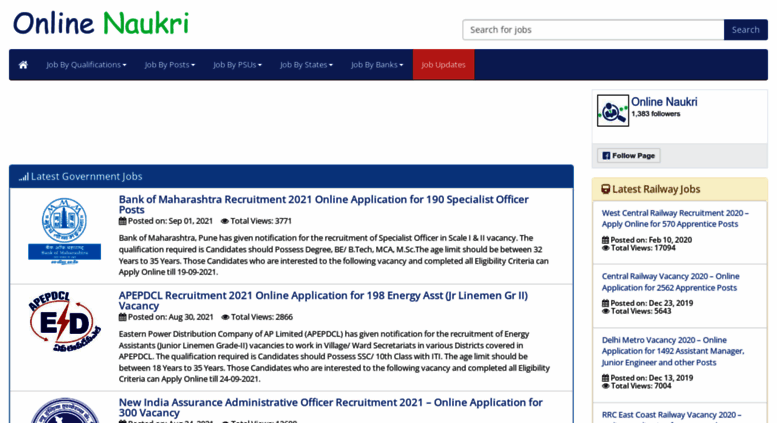Click the calendar icon beside Sep 01, 2021
Viewport: 777px width, 423px height.
click(x=122, y=221)
